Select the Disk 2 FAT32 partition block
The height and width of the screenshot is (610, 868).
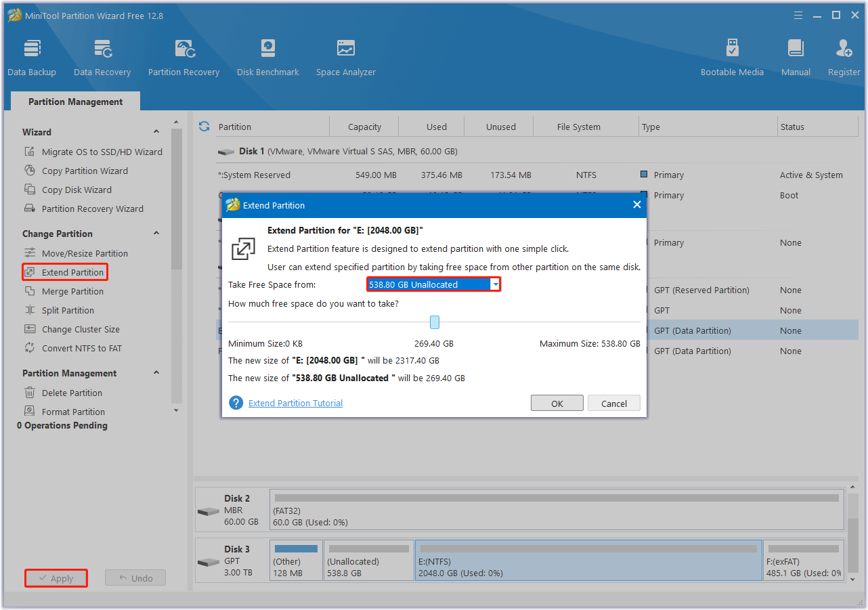tap(557, 510)
